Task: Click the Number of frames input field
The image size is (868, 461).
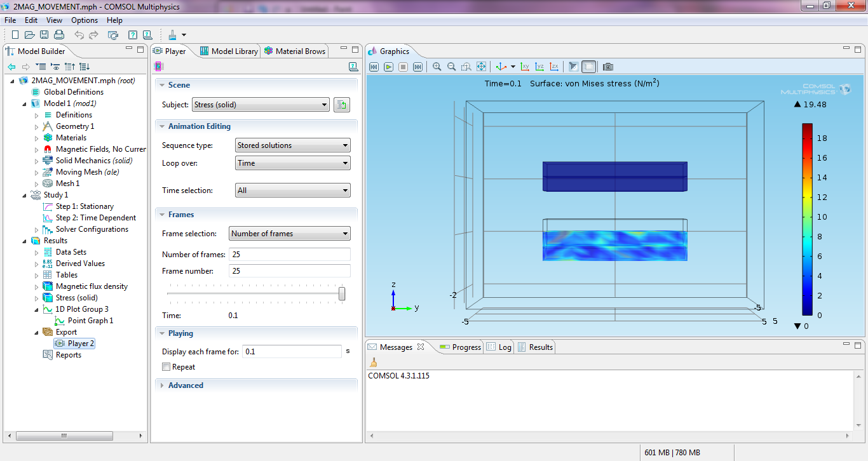Action: (289, 255)
